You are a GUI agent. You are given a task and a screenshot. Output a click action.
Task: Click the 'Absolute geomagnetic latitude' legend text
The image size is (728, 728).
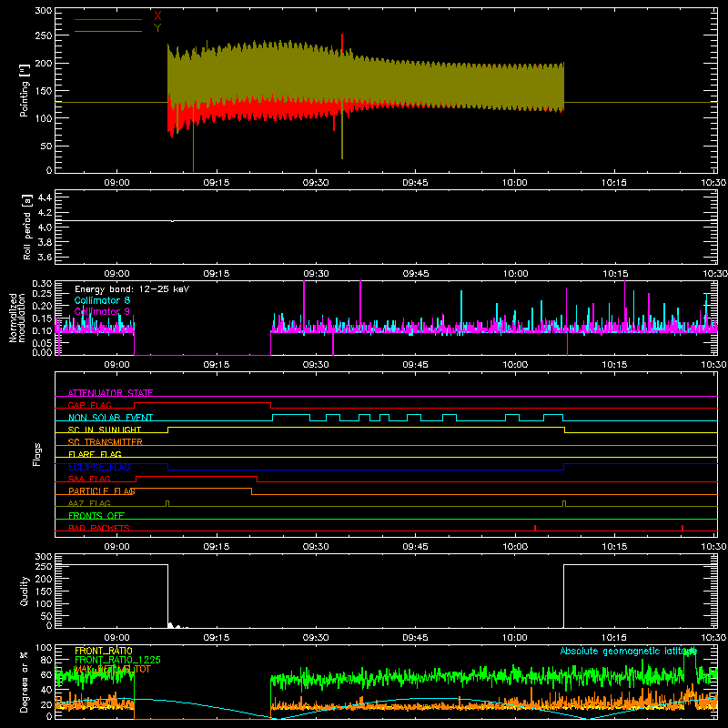pos(629,651)
